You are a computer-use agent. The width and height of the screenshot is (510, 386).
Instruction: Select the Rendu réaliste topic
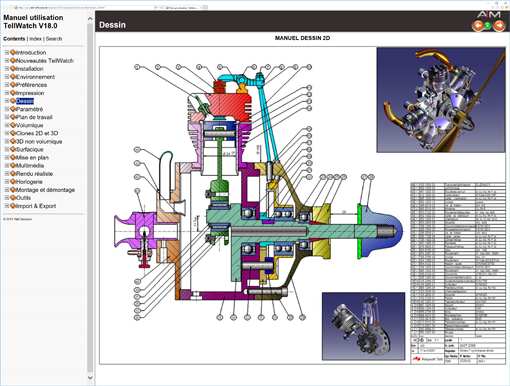[x=34, y=174]
